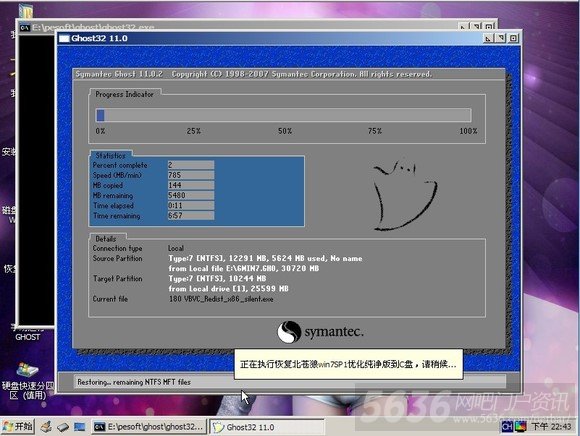Image resolution: width=580 pixels, height=436 pixels.
Task: Click the 25% progress marker label
Action: click(193, 131)
